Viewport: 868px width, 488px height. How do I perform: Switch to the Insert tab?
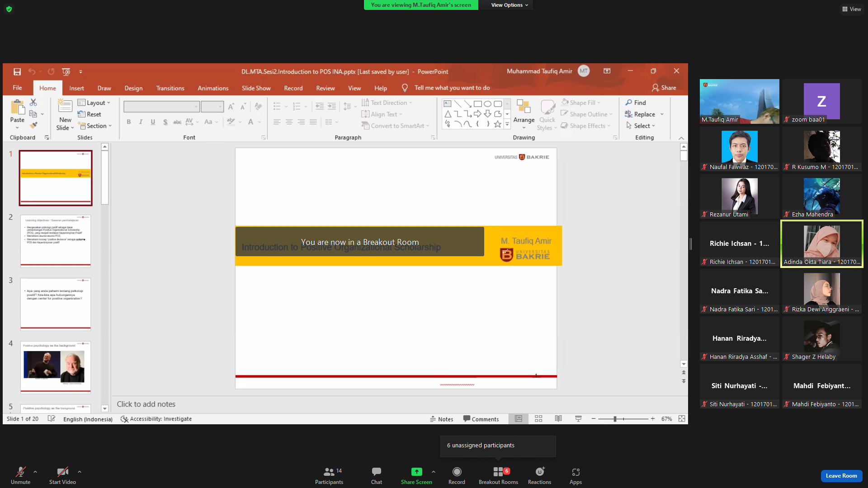point(76,88)
